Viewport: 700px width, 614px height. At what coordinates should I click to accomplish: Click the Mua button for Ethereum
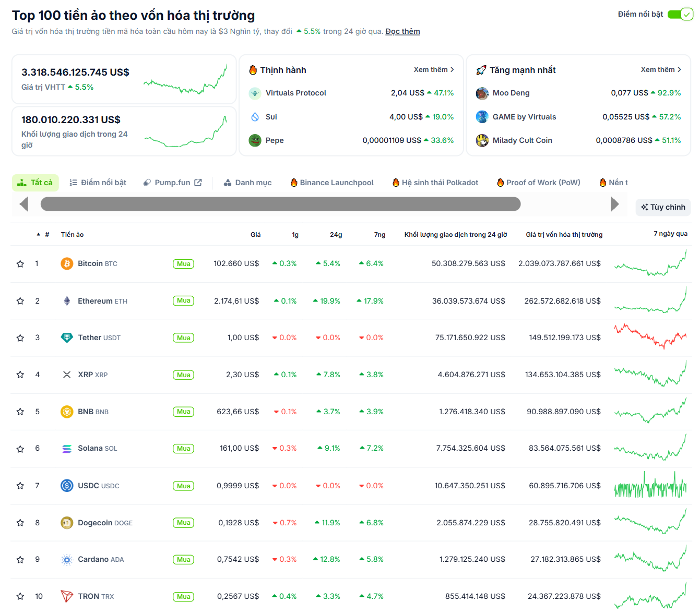click(183, 301)
